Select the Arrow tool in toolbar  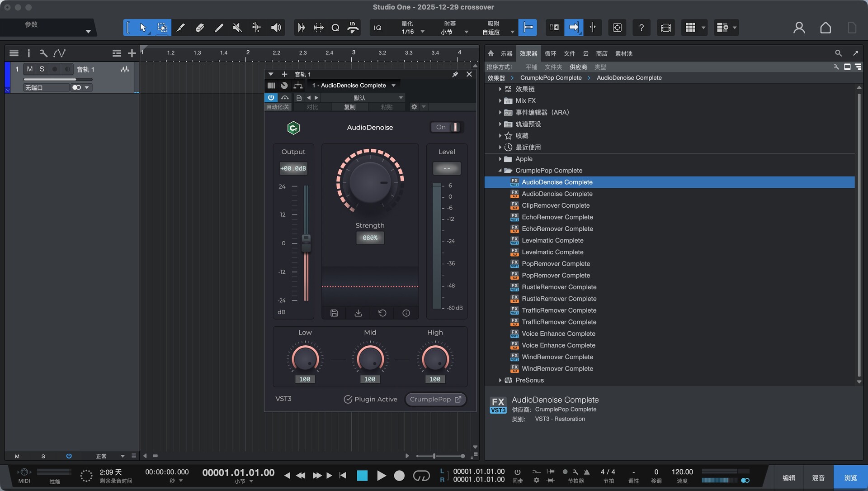[143, 28]
